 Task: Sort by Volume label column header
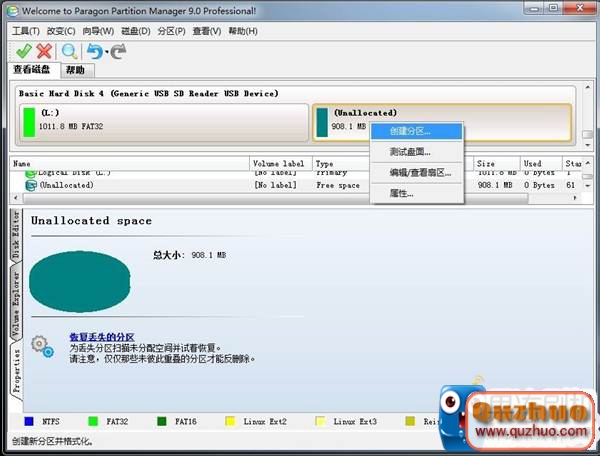tap(281, 163)
